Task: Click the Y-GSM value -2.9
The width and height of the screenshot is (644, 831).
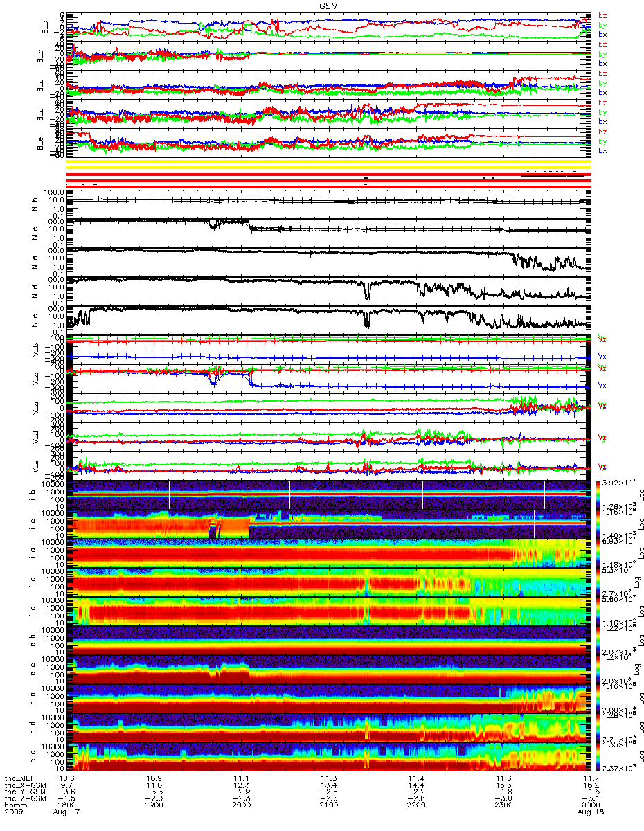Action: click(241, 792)
